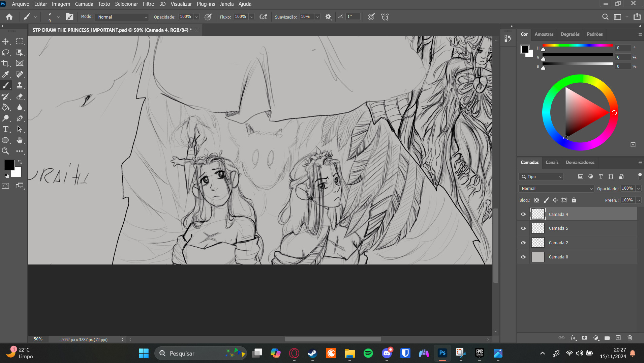Image resolution: width=644 pixels, height=363 pixels.
Task: Select the Eraser tool
Action: (20, 96)
